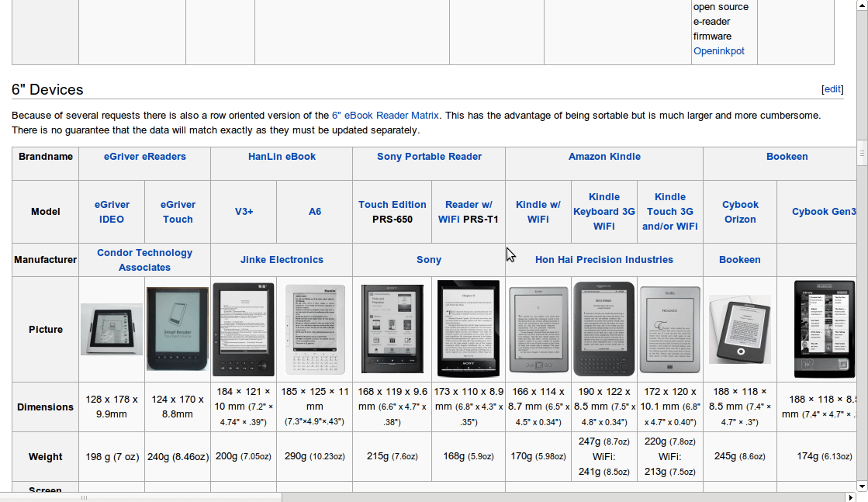Open the eGriver IDEO device picture

111,329
